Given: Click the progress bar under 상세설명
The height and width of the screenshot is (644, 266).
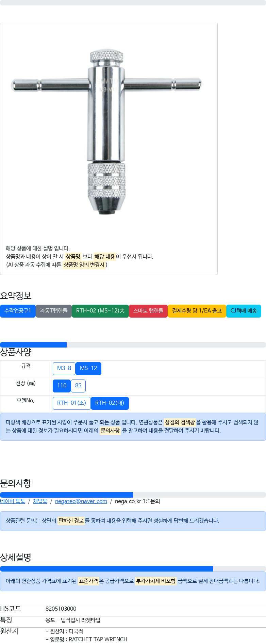Looking at the screenshot, I should click(x=133, y=569).
